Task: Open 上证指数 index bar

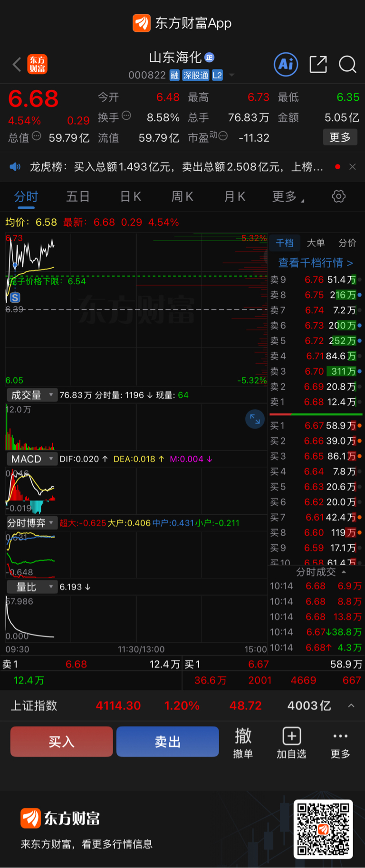Action: 182,706
